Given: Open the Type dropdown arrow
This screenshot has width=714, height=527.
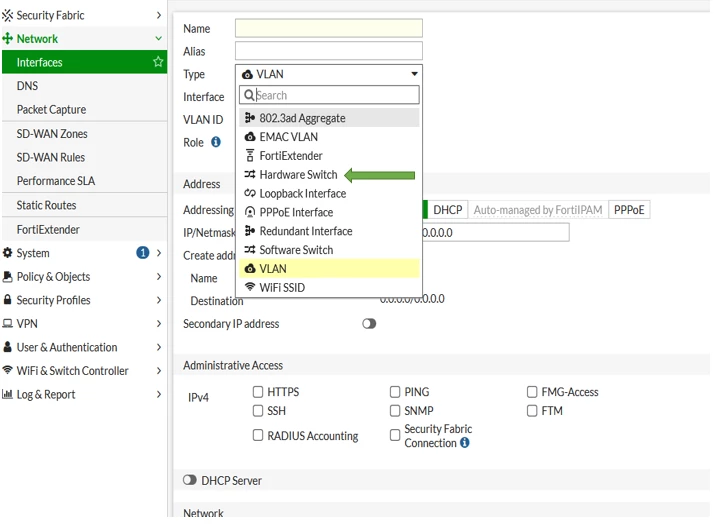Looking at the screenshot, I should pyautogui.click(x=414, y=74).
